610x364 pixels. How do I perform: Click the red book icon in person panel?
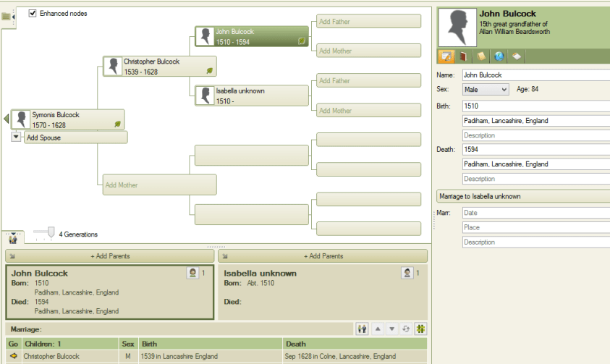pos(463,56)
